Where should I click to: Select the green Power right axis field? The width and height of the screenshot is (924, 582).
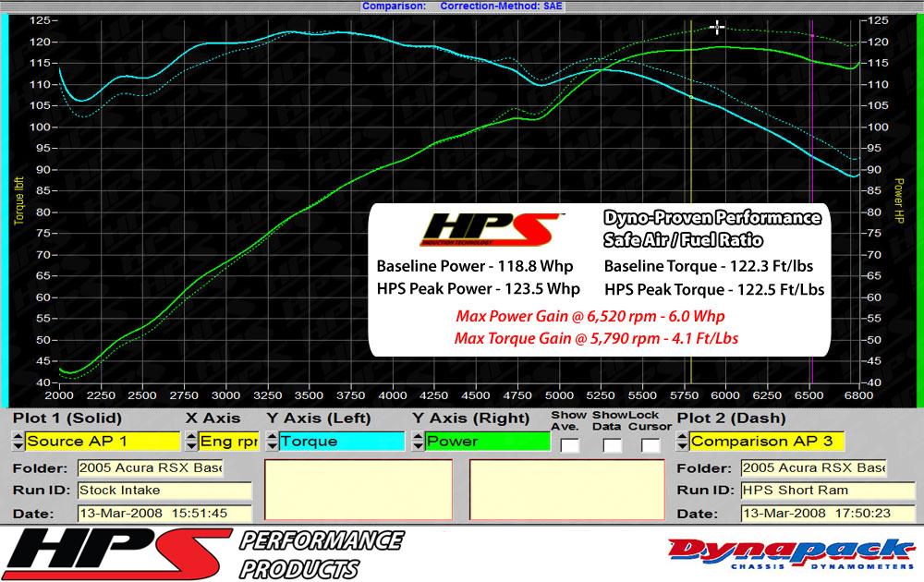click(487, 442)
